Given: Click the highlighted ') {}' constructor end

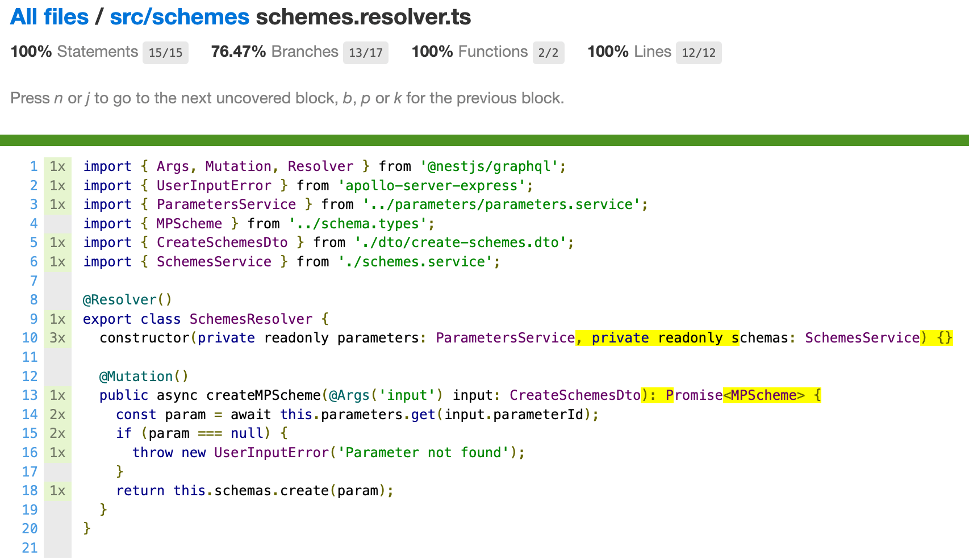Looking at the screenshot, I should pyautogui.click(x=936, y=338).
